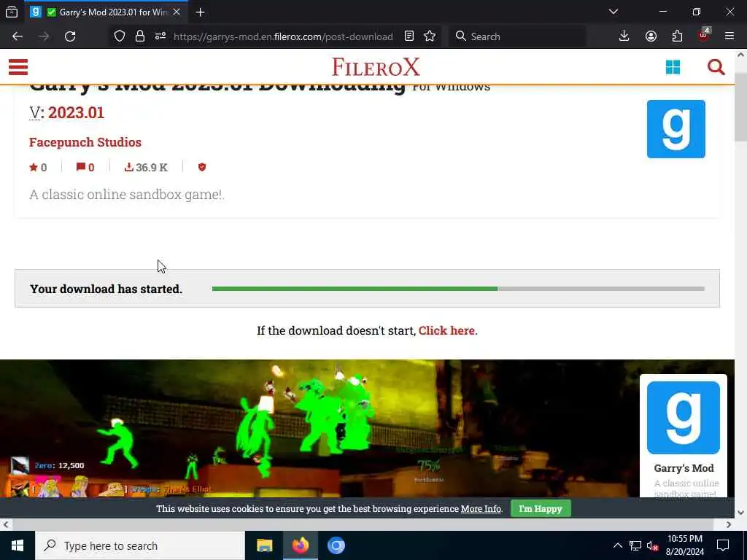
Task: Open the site search magnifier icon
Action: tap(716, 67)
